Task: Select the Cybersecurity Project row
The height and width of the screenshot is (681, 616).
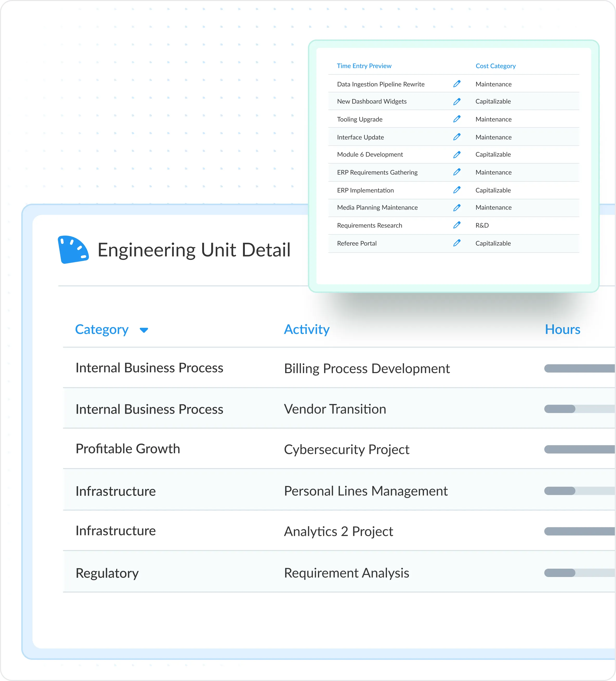Action: coord(346,449)
